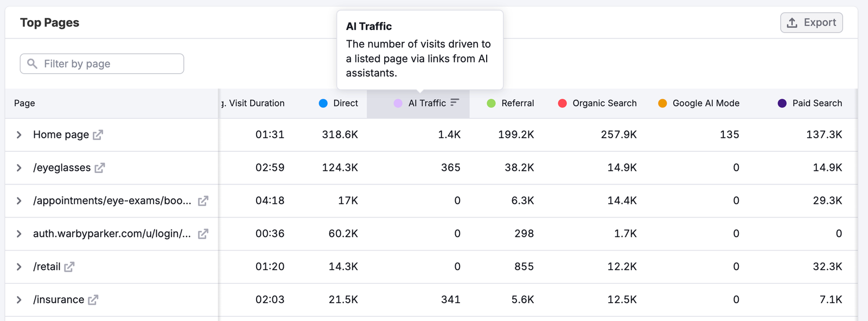
Task: Click the external link icon next to /insurance
Action: pyautogui.click(x=93, y=299)
